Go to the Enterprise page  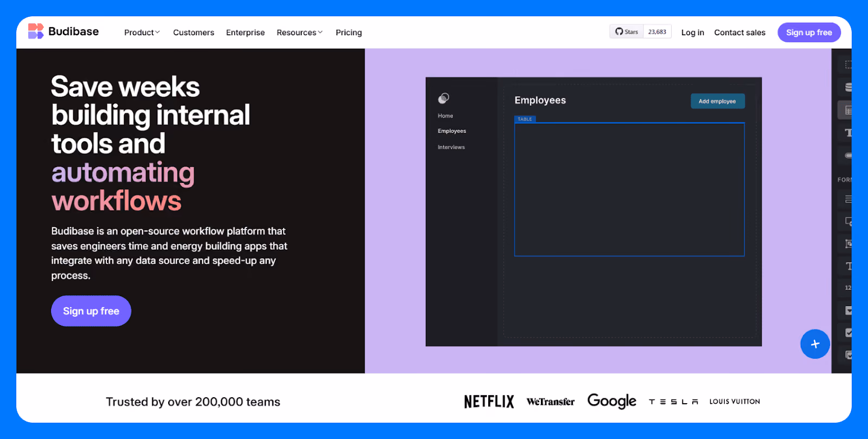tap(245, 33)
